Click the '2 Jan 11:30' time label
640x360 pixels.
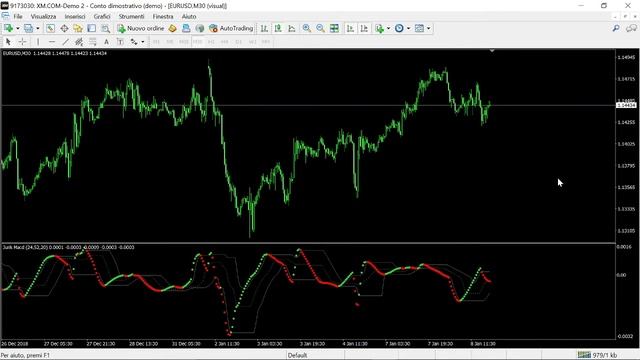(x=227, y=344)
